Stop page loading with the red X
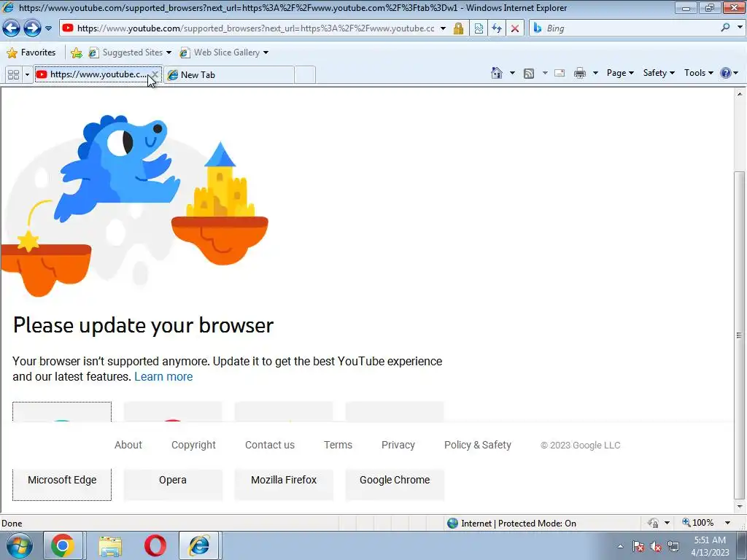 pos(515,28)
